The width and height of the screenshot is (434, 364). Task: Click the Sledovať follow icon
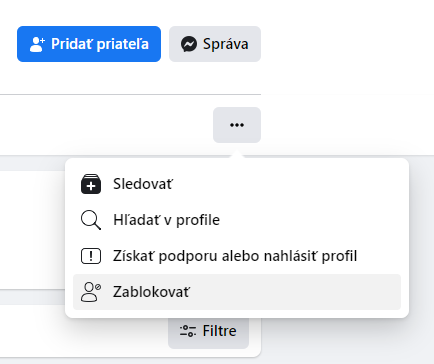click(91, 184)
